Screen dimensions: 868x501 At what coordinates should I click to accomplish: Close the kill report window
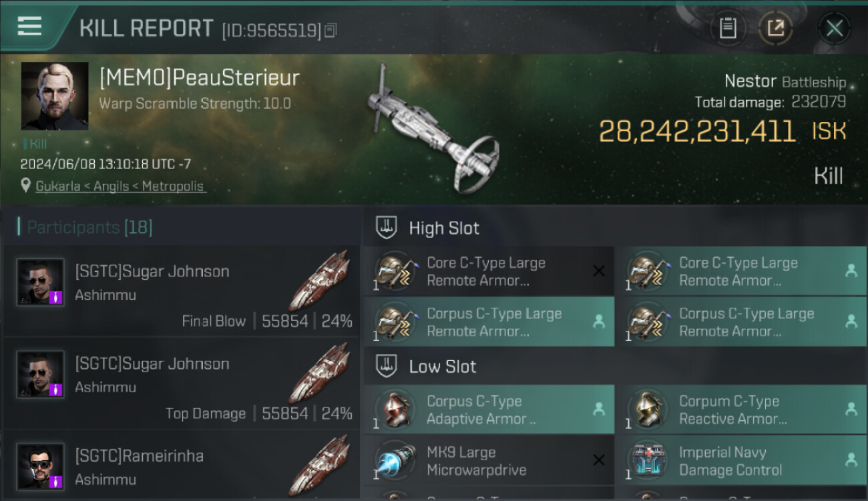(834, 28)
